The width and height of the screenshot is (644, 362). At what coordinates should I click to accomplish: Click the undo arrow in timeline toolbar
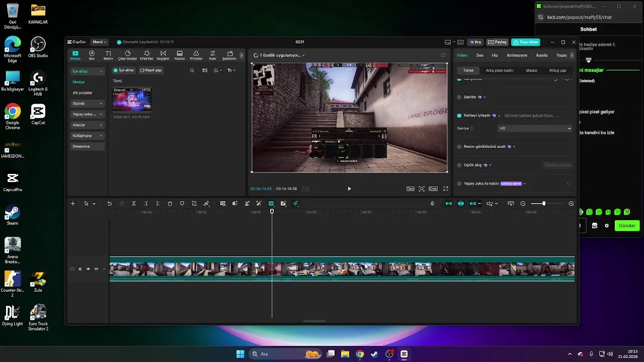click(x=109, y=204)
